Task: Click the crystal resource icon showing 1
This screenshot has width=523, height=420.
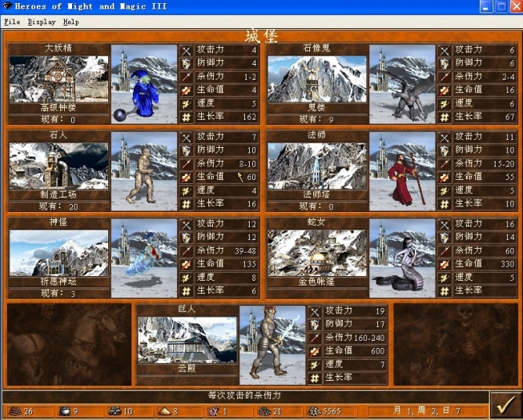Action: pos(214,411)
